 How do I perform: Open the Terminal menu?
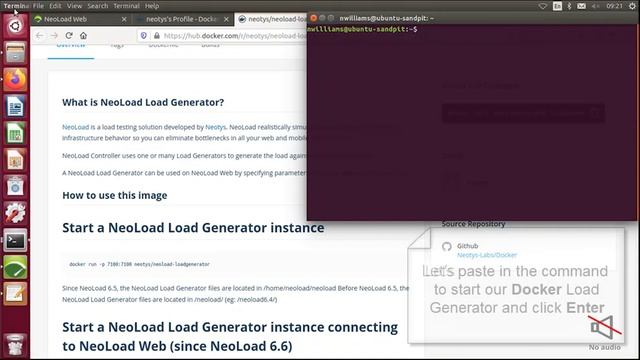coord(127,6)
